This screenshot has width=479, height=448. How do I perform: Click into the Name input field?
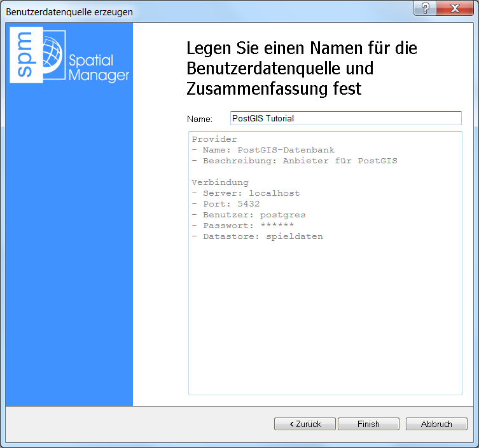[346, 118]
